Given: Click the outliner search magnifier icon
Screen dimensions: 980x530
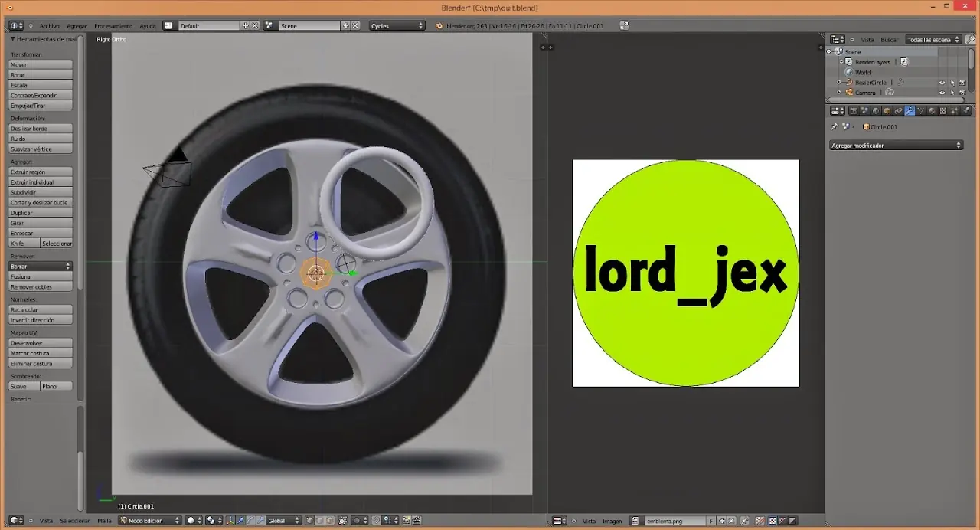Looking at the screenshot, I should [x=970, y=40].
